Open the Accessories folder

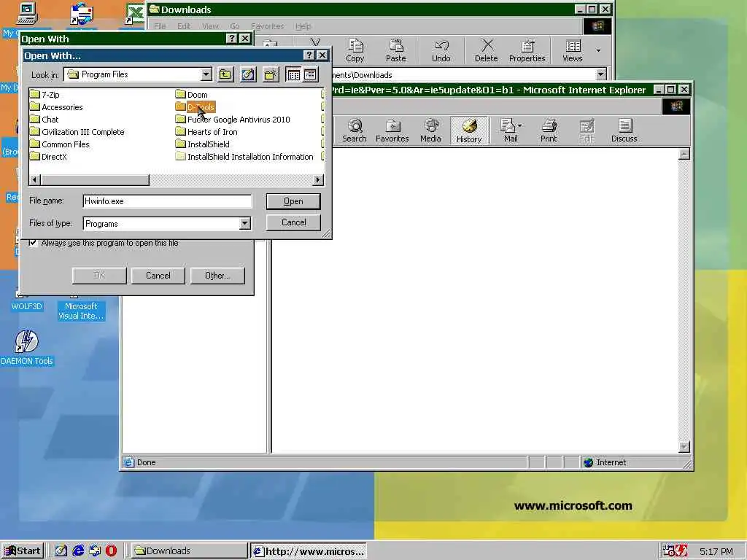coord(56,107)
